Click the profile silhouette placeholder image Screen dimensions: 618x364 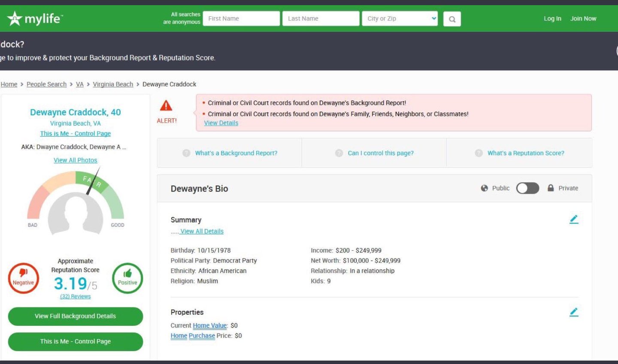click(x=76, y=214)
